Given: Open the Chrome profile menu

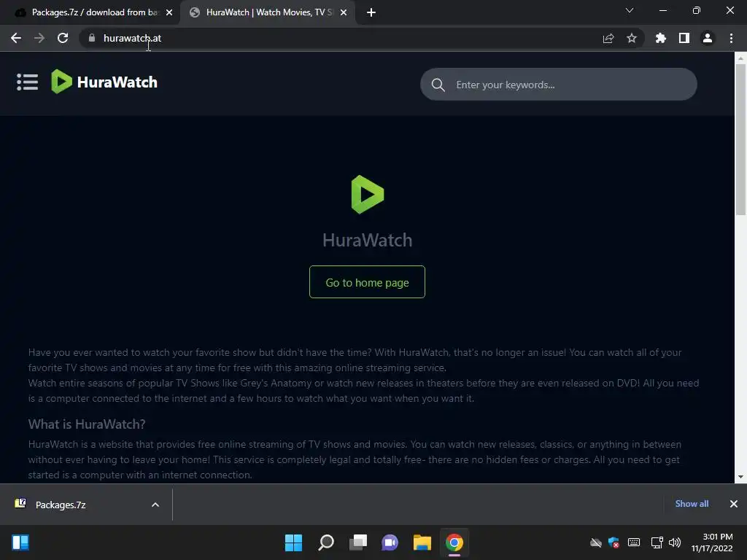Looking at the screenshot, I should [708, 38].
